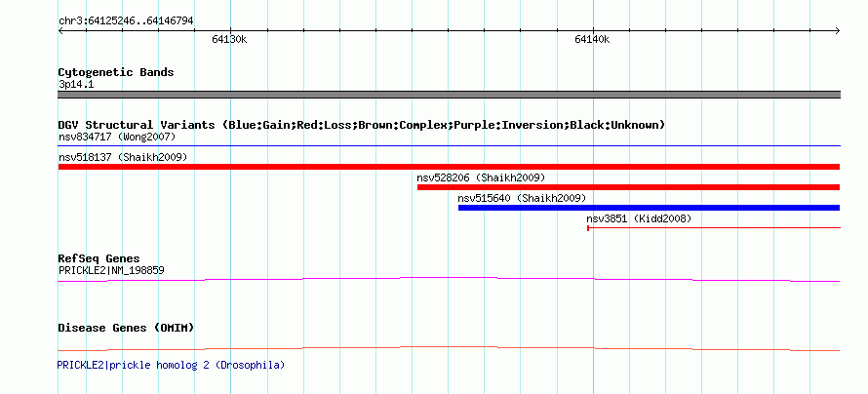Open the nsv3851 (Kidd2008) variant label

pyautogui.click(x=639, y=219)
